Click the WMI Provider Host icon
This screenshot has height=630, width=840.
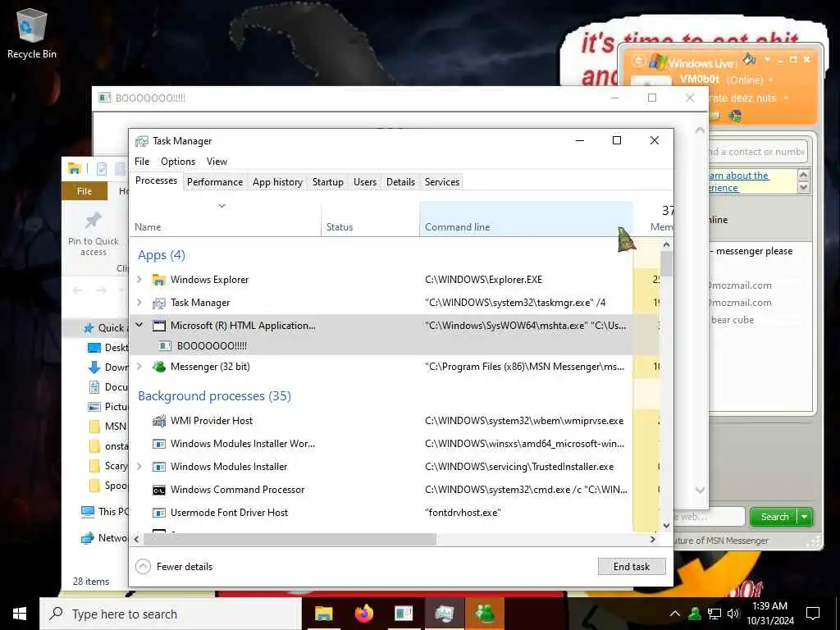[158, 421]
